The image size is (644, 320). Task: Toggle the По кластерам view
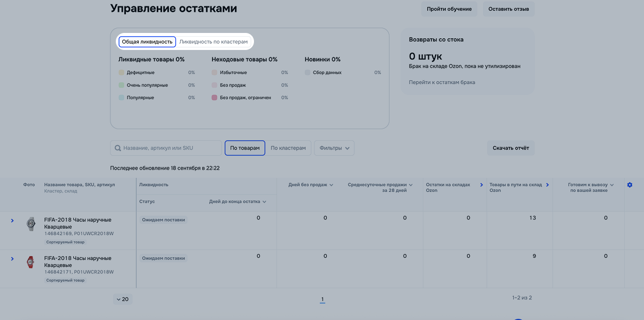point(288,148)
